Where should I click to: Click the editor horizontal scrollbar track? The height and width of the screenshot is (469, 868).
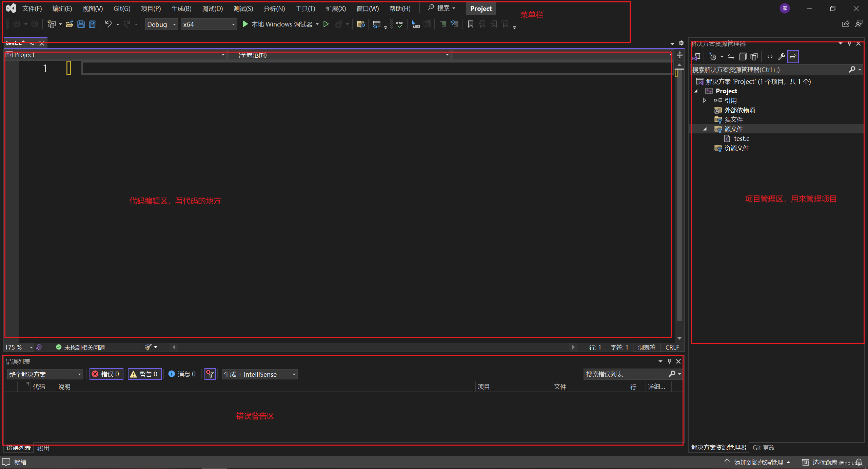[373, 347]
